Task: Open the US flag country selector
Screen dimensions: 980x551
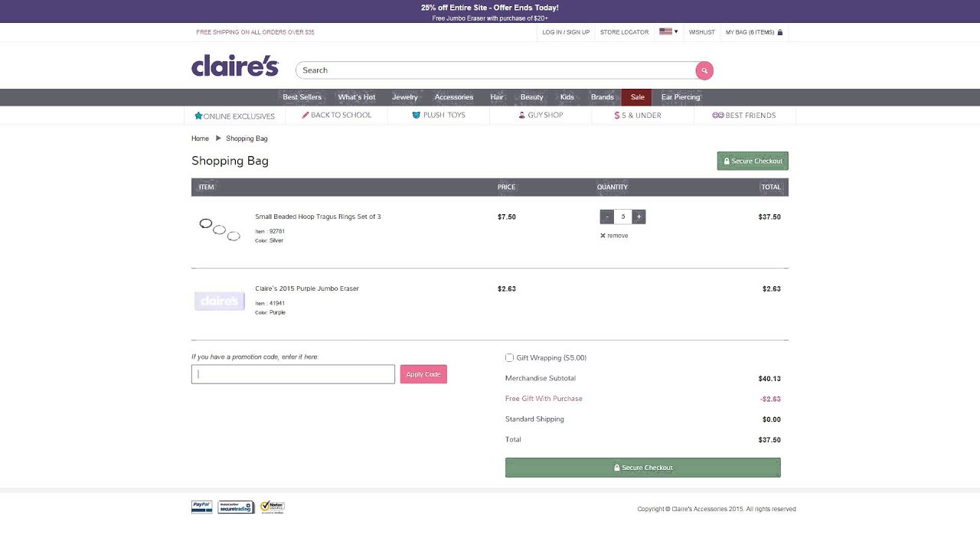Action: [x=668, y=32]
